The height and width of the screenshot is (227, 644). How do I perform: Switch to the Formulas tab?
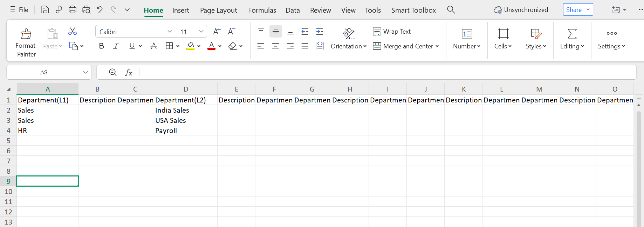262,10
